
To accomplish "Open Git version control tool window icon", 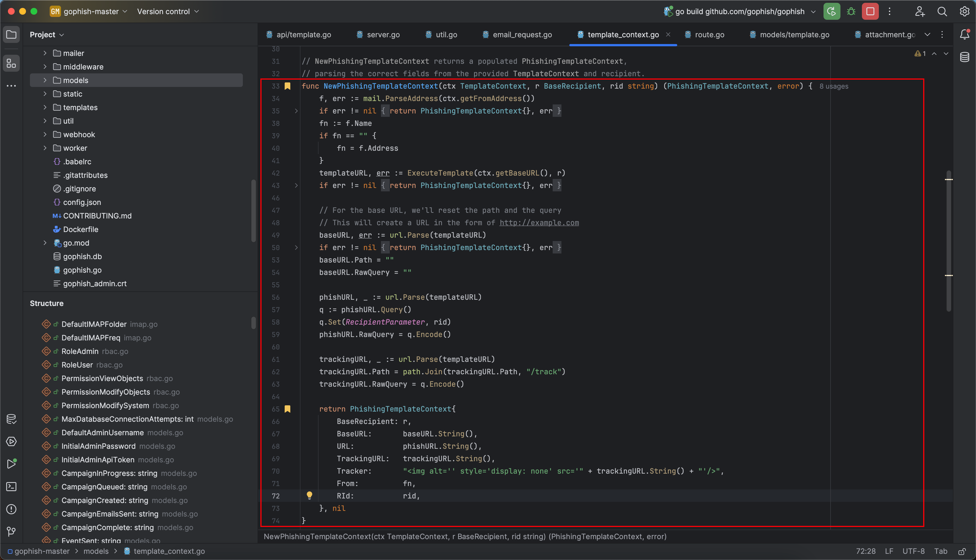I will pyautogui.click(x=11, y=531).
